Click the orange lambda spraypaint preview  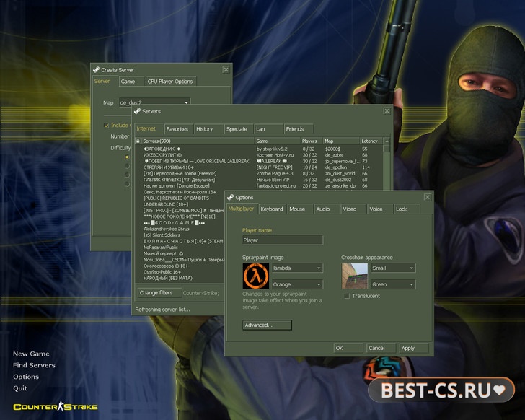pyautogui.click(x=256, y=276)
